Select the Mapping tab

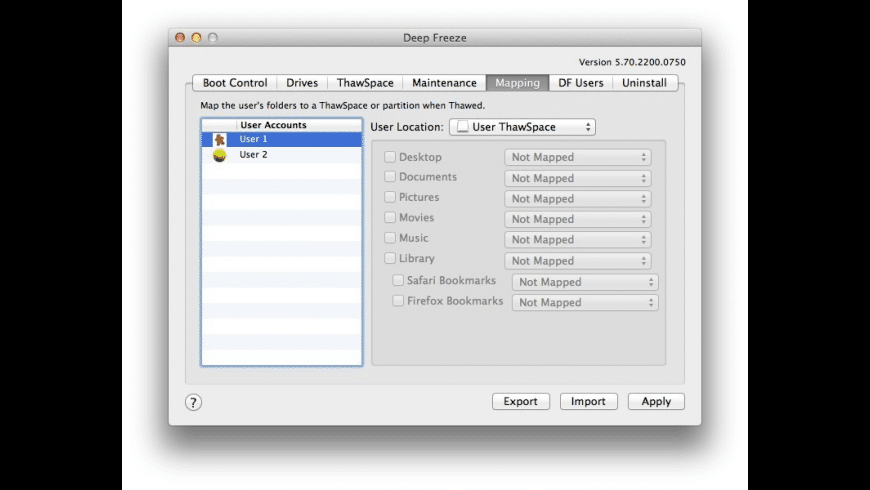[x=518, y=83]
